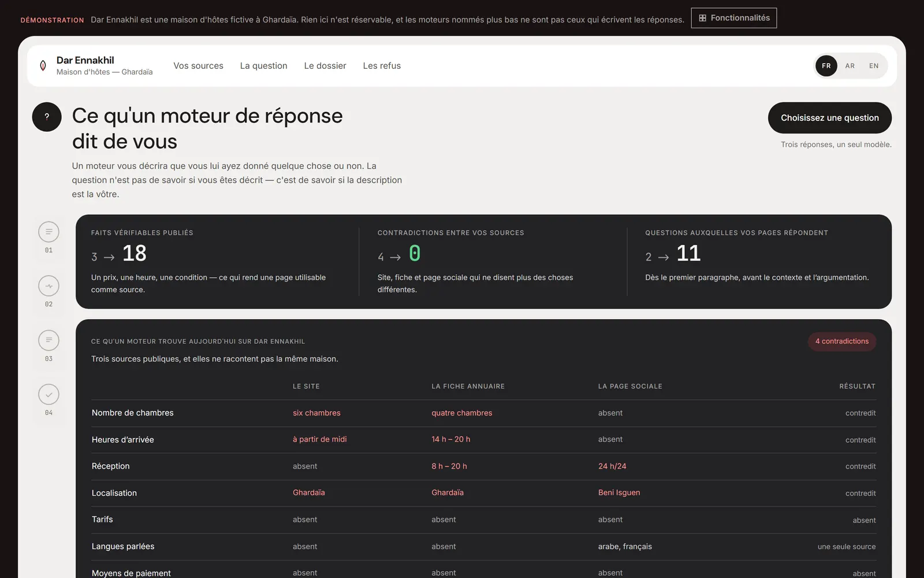Click the LA FICHE ANNUAIRE column header
The height and width of the screenshot is (578, 924).
pos(468,386)
